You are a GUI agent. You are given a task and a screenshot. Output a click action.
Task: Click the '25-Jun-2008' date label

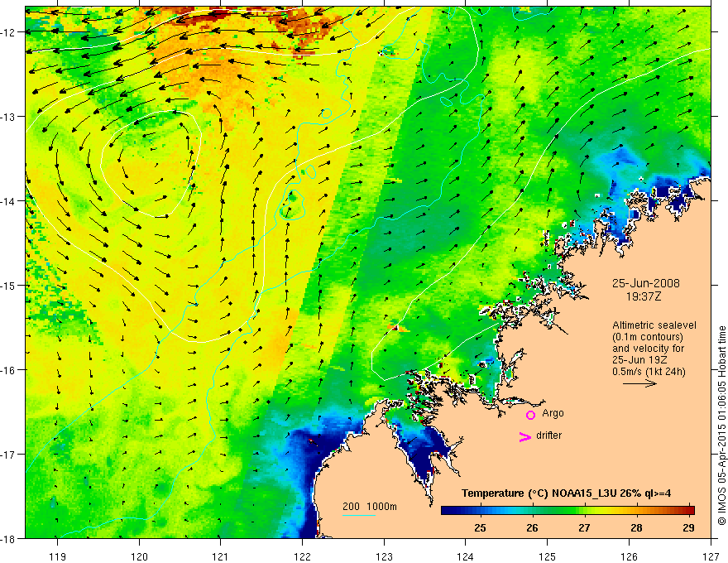tap(646, 283)
